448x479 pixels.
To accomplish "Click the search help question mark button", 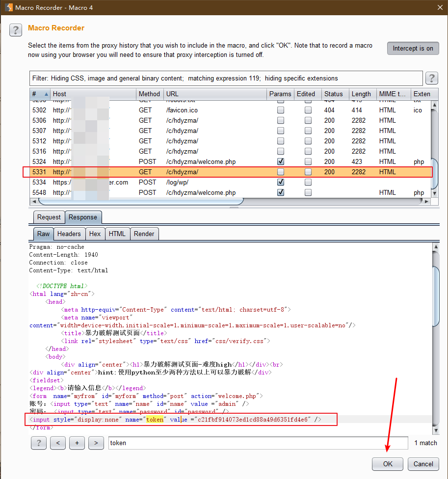I will point(38,443).
